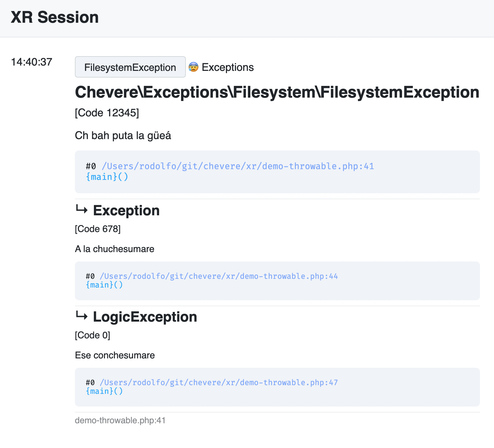Select the Exceptions label text
This screenshot has height=448, width=494.
tap(228, 67)
